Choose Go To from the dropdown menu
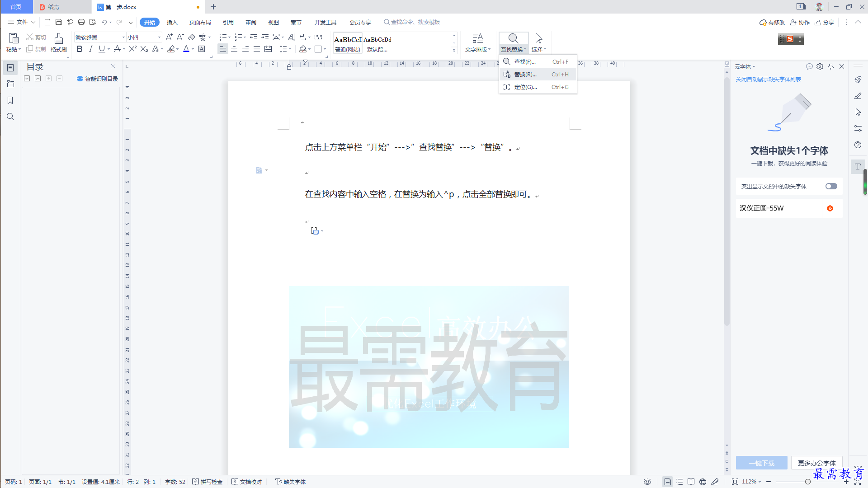The height and width of the screenshot is (488, 868). click(x=538, y=87)
